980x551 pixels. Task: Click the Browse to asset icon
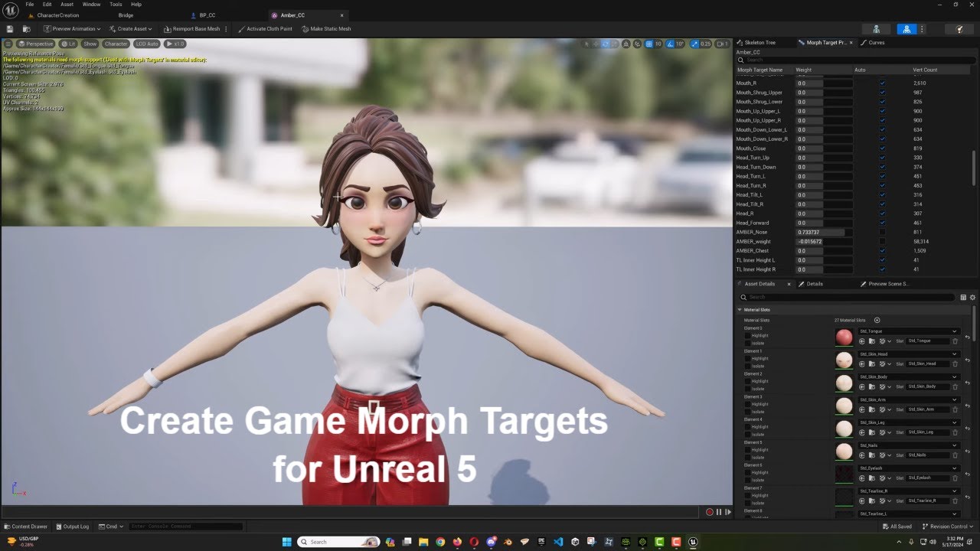pyautogui.click(x=25, y=29)
